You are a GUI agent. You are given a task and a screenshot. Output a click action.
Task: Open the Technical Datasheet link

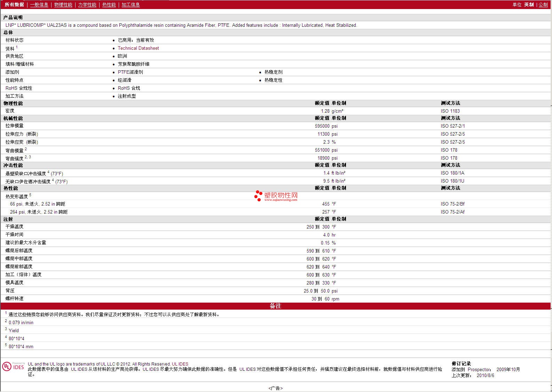point(138,48)
